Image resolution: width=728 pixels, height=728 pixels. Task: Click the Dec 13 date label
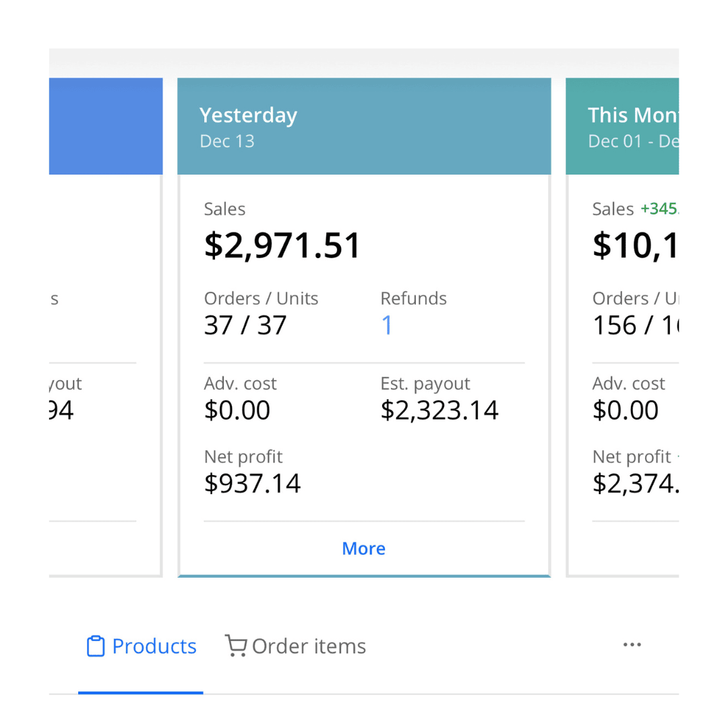(227, 142)
